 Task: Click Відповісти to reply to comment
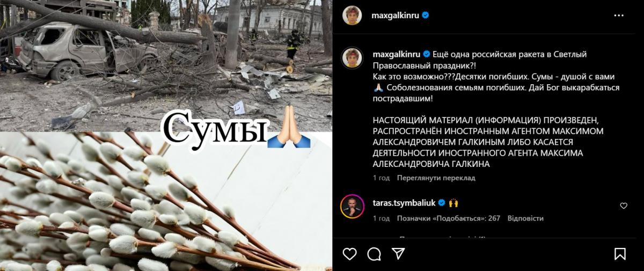coord(525,218)
